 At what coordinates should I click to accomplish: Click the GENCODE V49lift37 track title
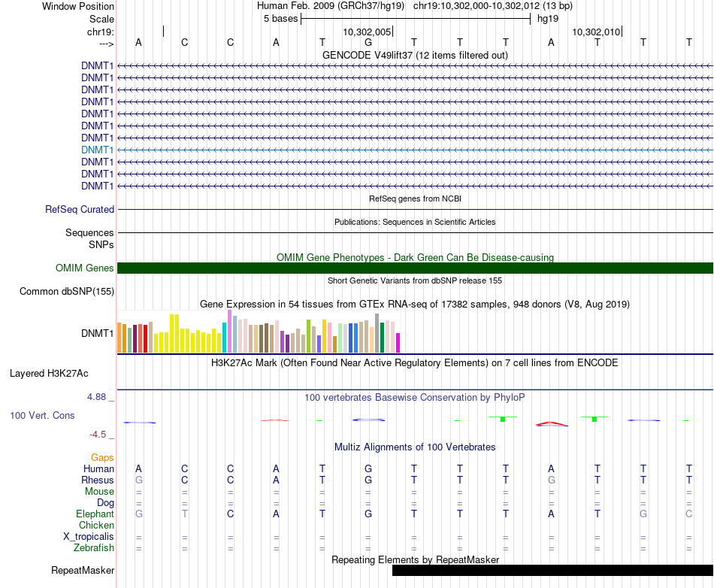tap(415, 55)
